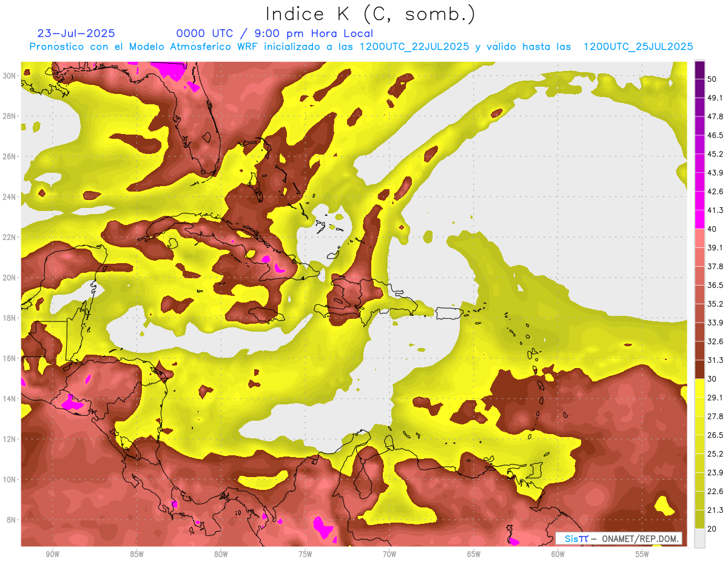Click the '12N' latitude label
Screen dimensions: 728x562
[9, 439]
